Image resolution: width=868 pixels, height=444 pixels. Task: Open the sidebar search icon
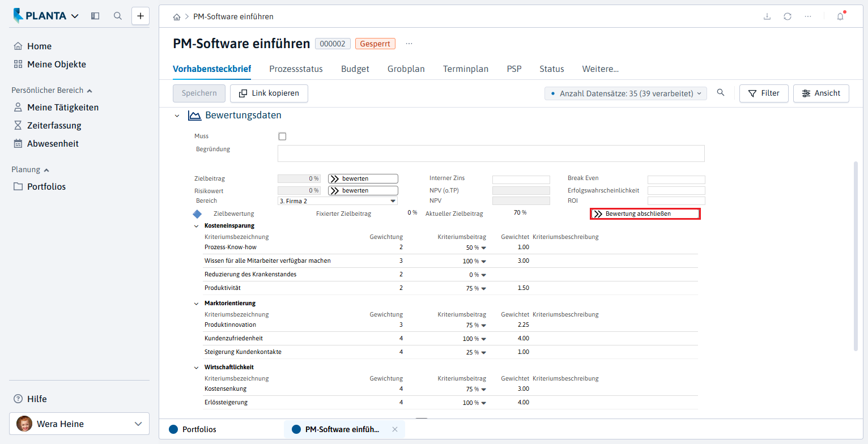pyautogui.click(x=118, y=16)
